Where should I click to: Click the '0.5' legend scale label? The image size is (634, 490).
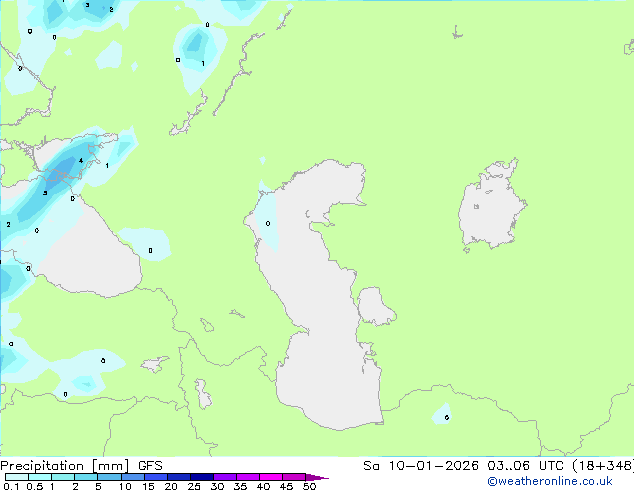[35, 486]
